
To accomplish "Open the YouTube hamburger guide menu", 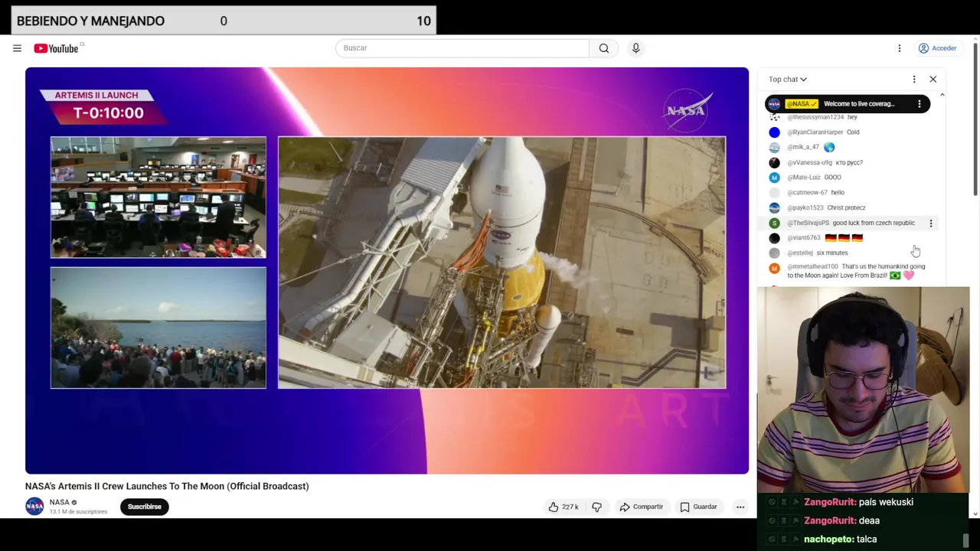I will 17,48.
